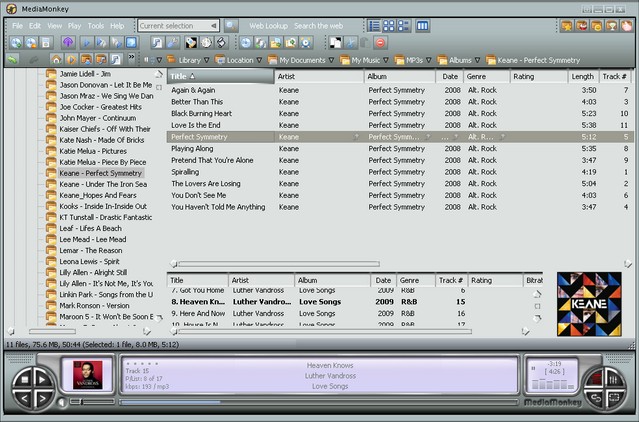Screen dimensions: 639x422
Task: Click the Library folder icon in the path bar
Action: [x=169, y=60]
